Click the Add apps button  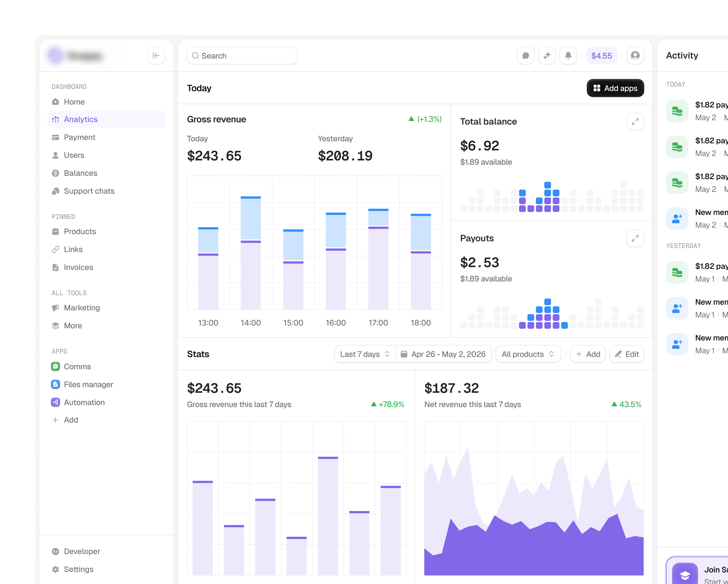[x=615, y=88]
